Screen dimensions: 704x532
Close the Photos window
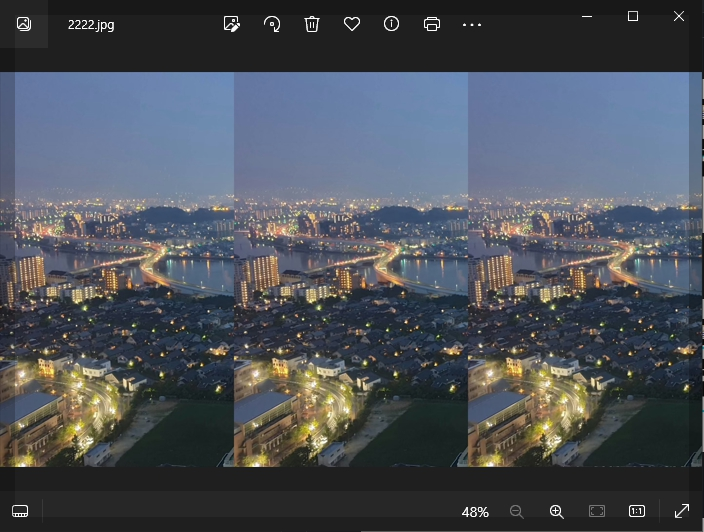pyautogui.click(x=679, y=17)
